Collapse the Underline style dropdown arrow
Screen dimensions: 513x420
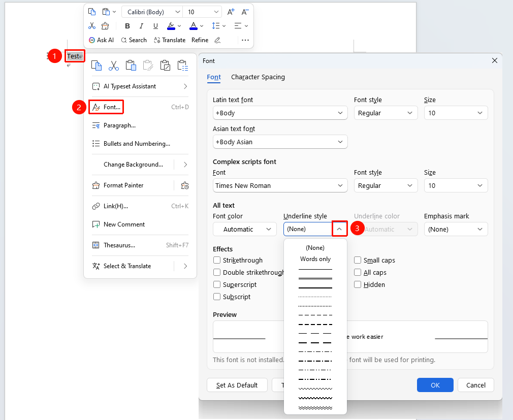[x=339, y=229]
